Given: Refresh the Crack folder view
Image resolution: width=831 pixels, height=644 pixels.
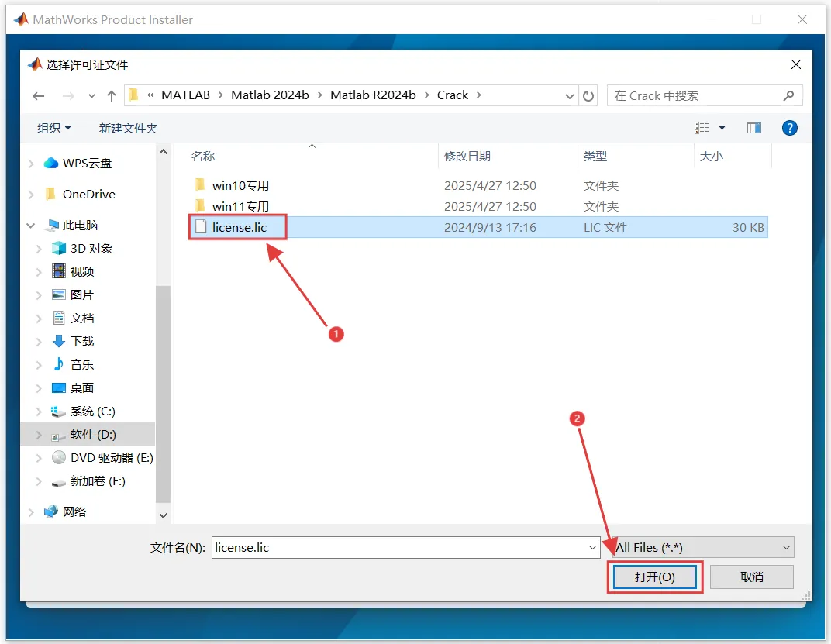Looking at the screenshot, I should click(588, 96).
